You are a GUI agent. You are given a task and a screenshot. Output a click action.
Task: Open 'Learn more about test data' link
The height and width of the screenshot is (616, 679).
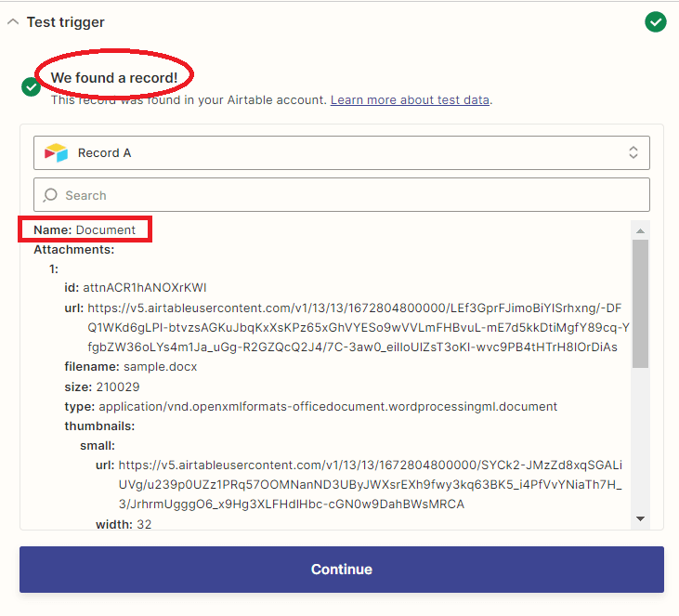(410, 99)
